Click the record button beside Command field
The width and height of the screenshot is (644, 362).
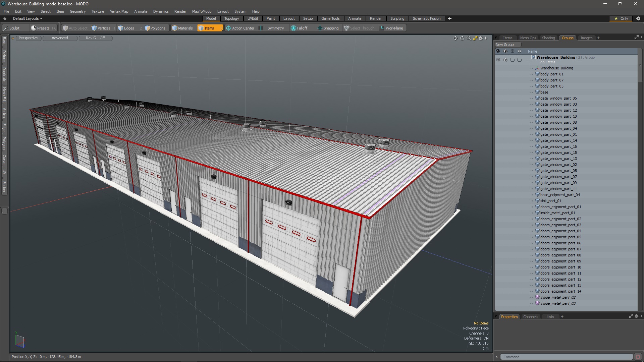(x=638, y=357)
